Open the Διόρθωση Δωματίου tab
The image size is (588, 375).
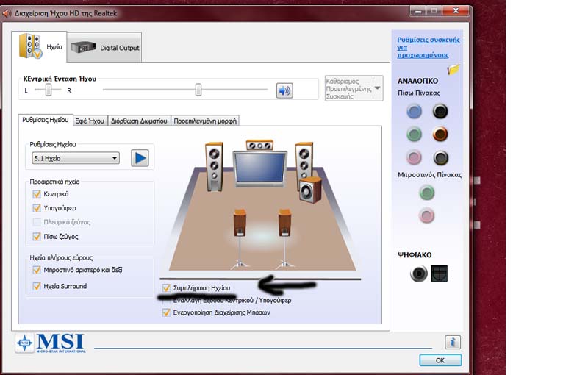(x=139, y=121)
